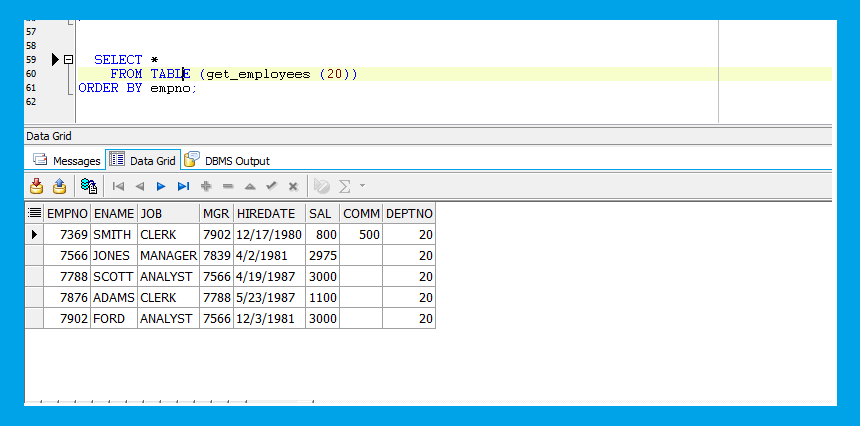Click the second toolbar icon with blue up arrow
860x426 pixels.
pos(59,186)
